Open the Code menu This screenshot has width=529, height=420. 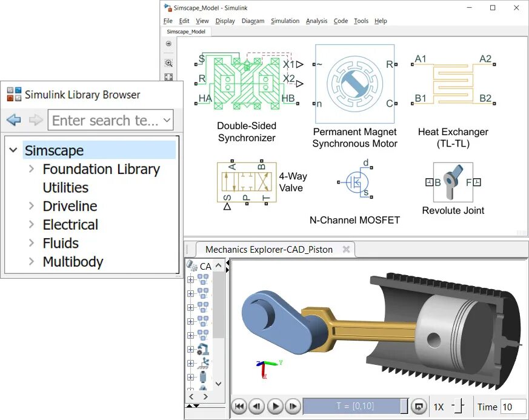(341, 21)
